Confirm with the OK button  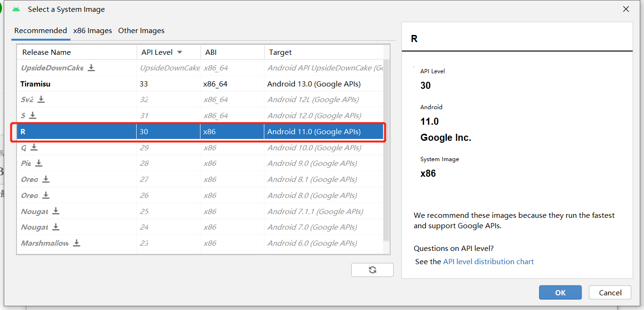point(560,293)
